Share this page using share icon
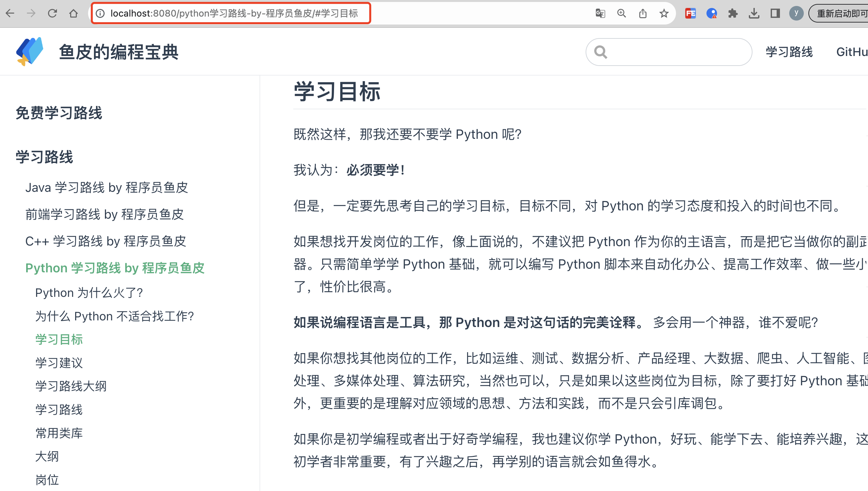The height and width of the screenshot is (491, 868). point(643,14)
